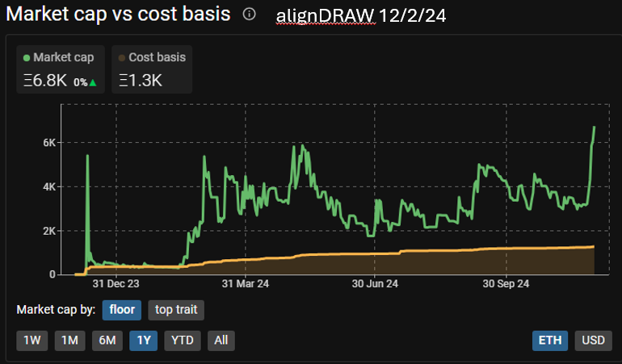Click the 31 Dec 23 axis label
This screenshot has width=622, height=364.
pyautogui.click(x=116, y=284)
